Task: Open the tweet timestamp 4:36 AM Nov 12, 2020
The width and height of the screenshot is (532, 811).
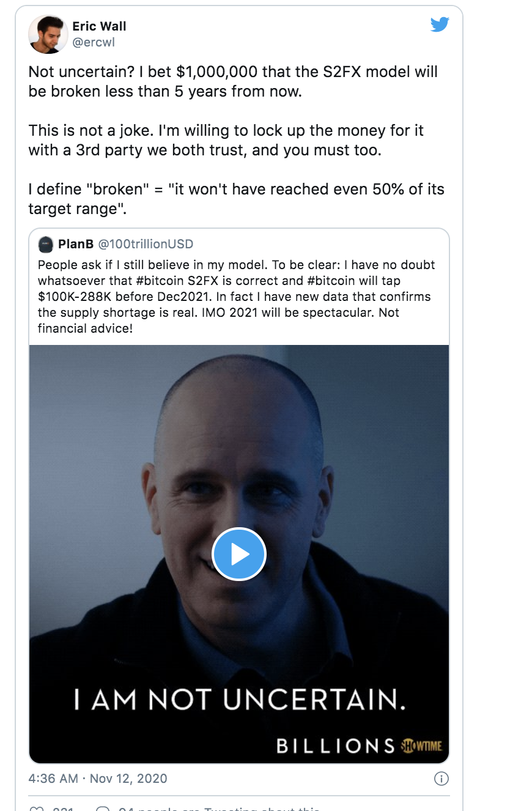Action: [x=98, y=779]
